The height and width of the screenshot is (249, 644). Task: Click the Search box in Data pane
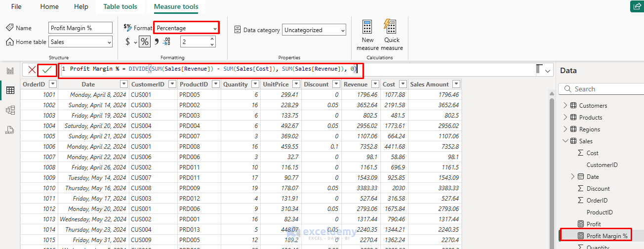tap(601, 89)
